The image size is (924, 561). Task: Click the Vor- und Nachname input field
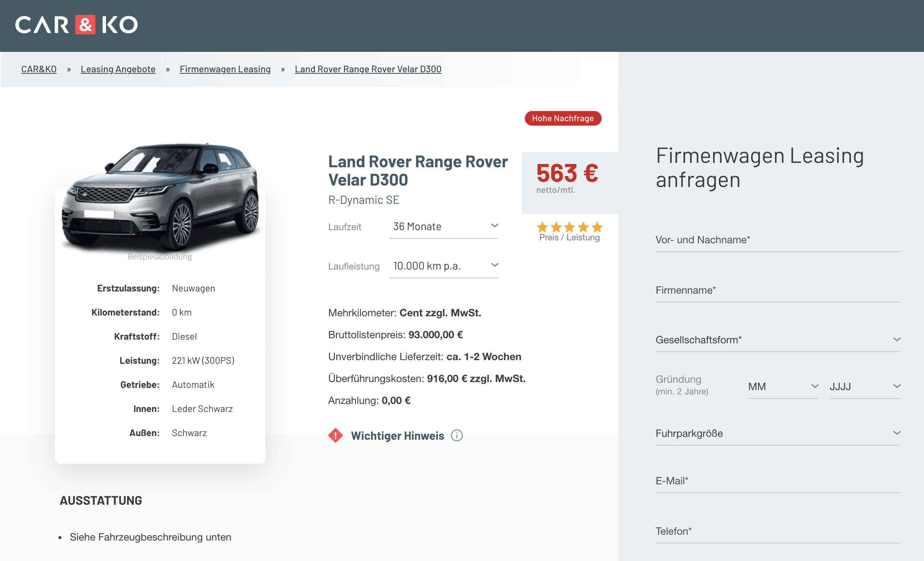click(x=778, y=240)
